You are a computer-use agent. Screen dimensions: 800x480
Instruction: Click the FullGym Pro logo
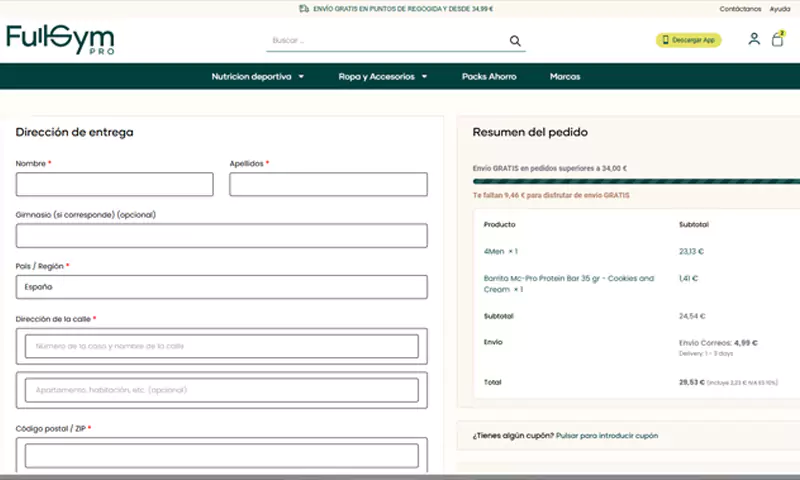60,40
